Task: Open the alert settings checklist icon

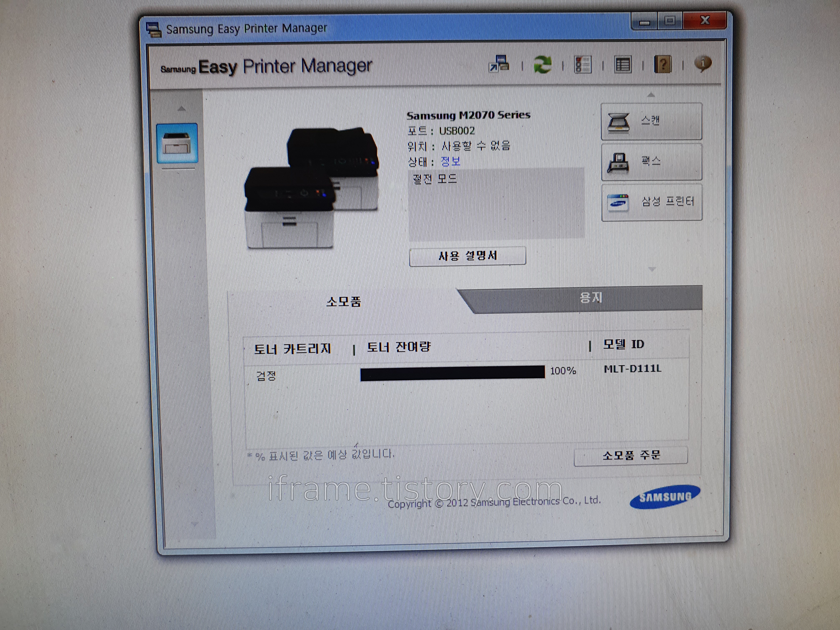Action: tap(583, 65)
